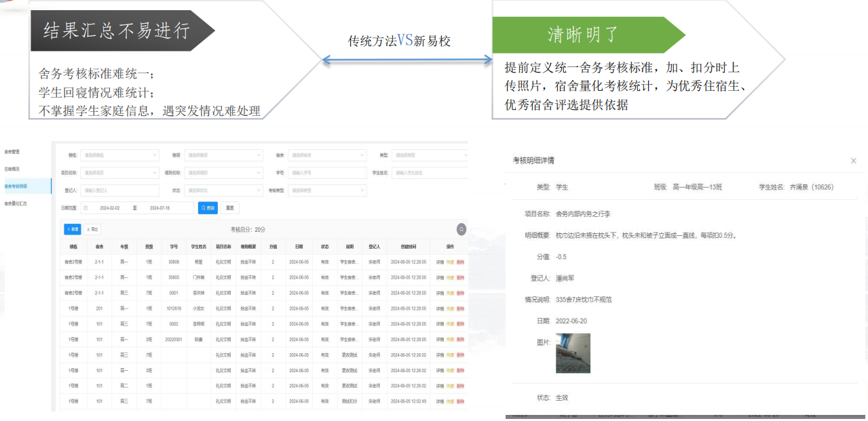Viewport: 868px width, 421px height.
Task: Expand the 状态 status dropdown
Action: [x=223, y=191]
